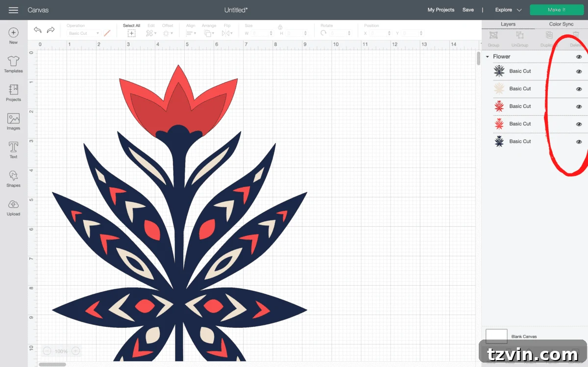Open the Images library
The height and width of the screenshot is (367, 588).
[13, 118]
